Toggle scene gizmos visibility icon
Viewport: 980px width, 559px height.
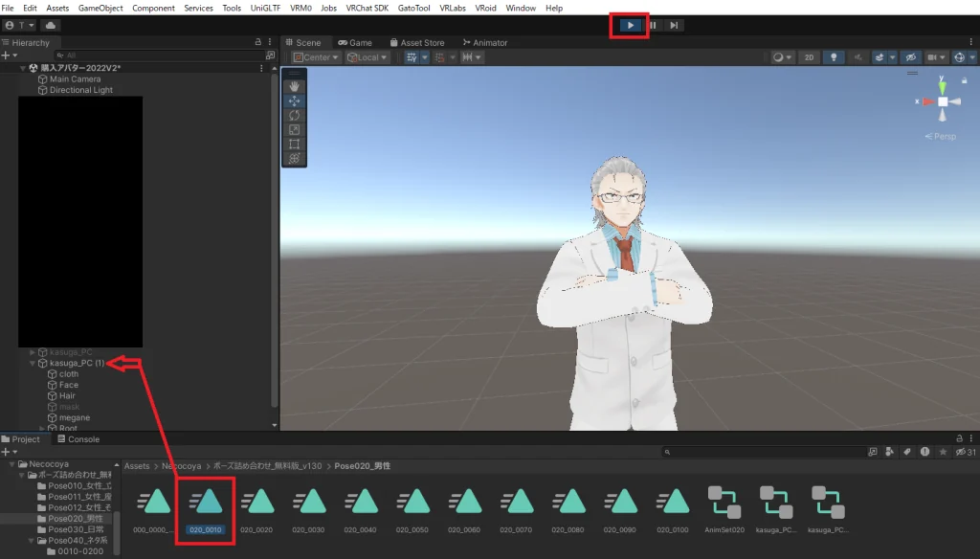(959, 56)
